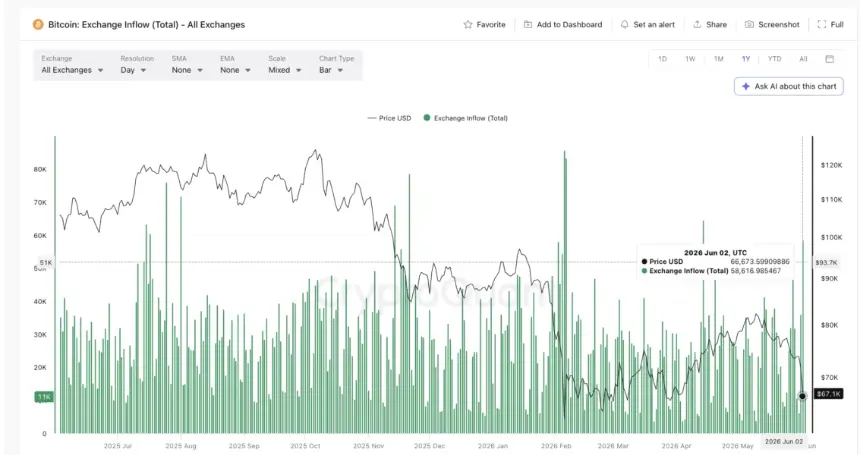
Task: Toggle the Price USD legend series
Action: pyautogui.click(x=389, y=118)
